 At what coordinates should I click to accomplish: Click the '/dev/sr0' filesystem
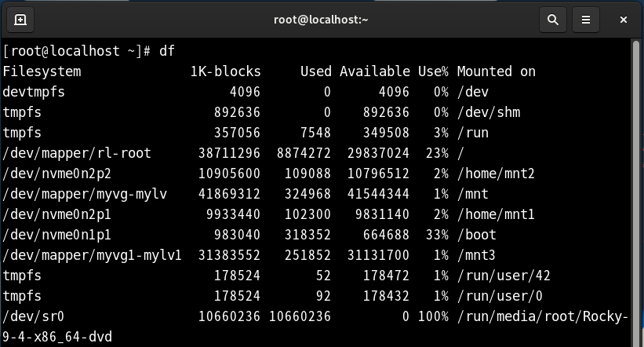tap(34, 316)
